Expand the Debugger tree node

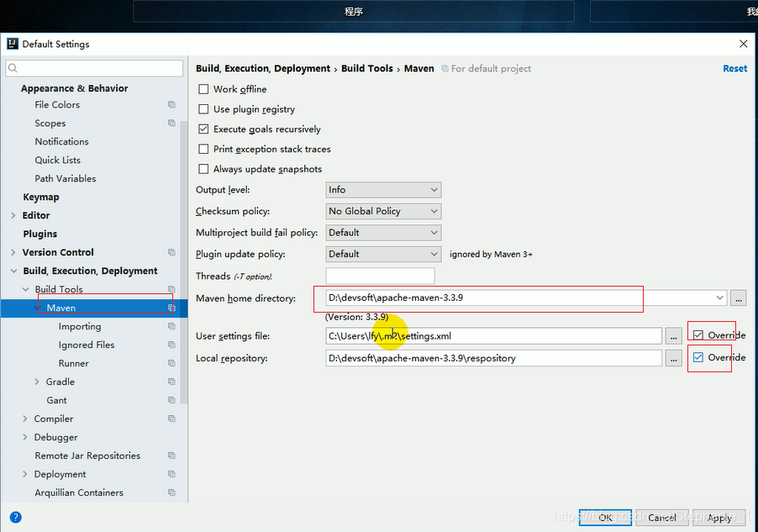point(25,437)
